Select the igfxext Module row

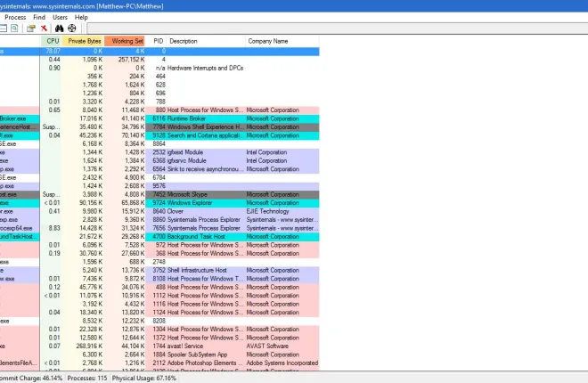159,152
